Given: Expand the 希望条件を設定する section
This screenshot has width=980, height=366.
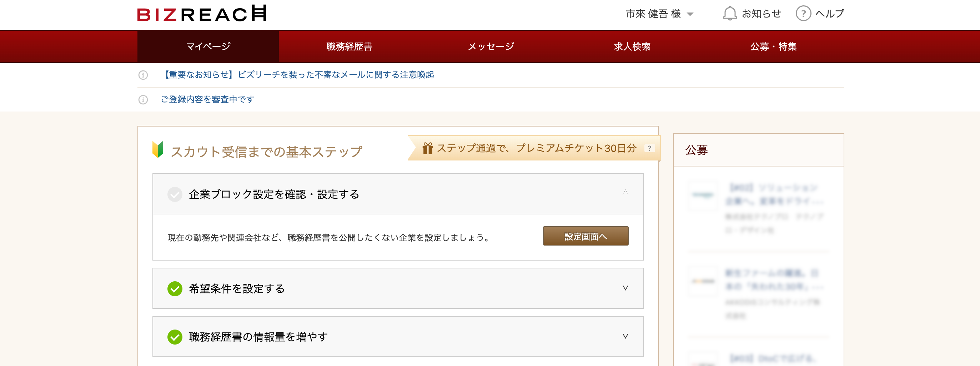Looking at the screenshot, I should [x=398, y=288].
